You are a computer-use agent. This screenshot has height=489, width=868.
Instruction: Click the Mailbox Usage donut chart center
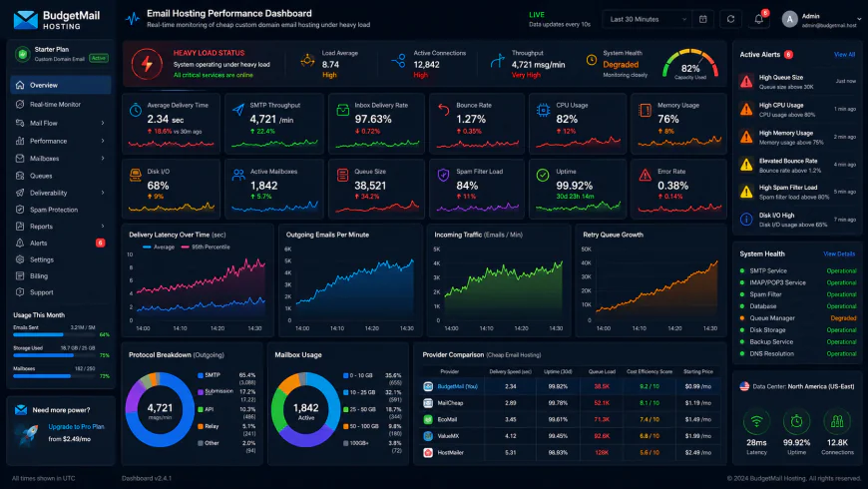[305, 410]
